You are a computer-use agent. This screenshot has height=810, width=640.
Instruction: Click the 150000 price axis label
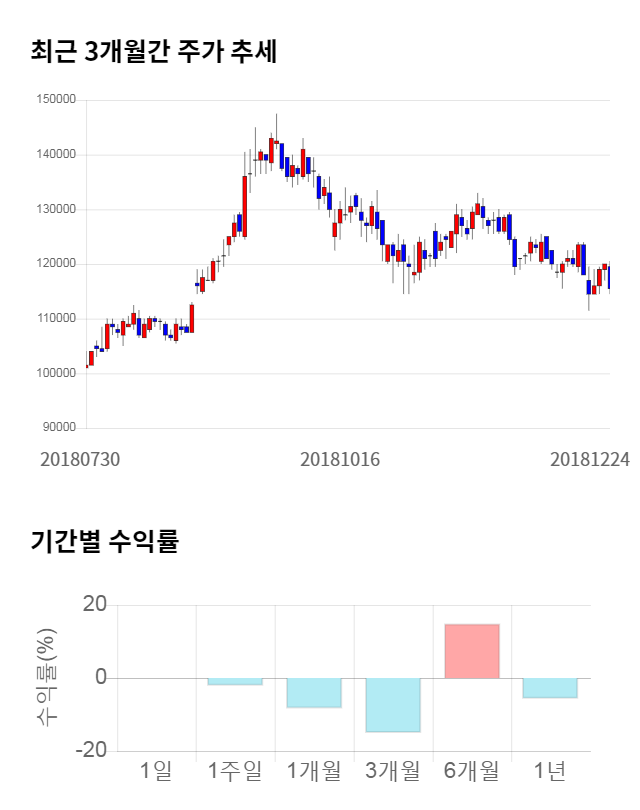click(56, 100)
